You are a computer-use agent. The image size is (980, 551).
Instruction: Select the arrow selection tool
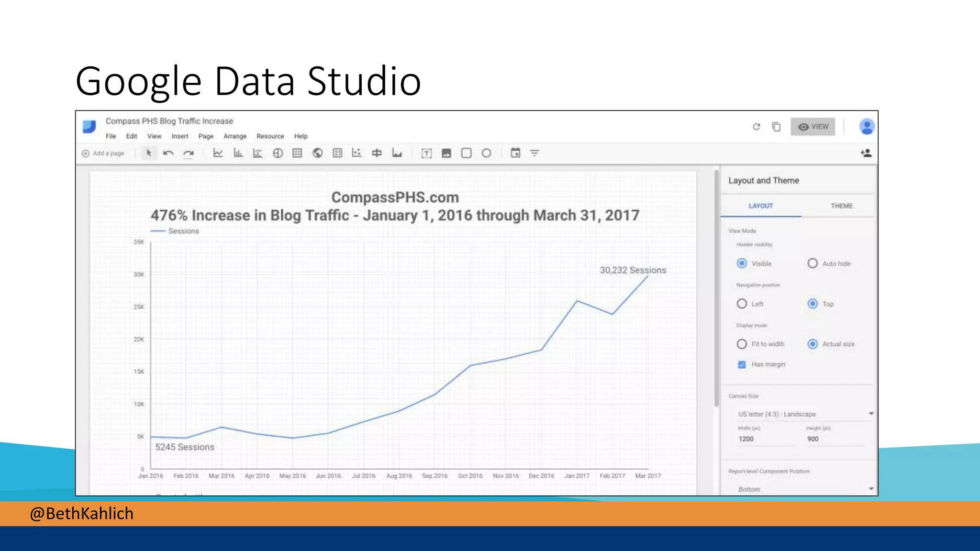[x=149, y=153]
